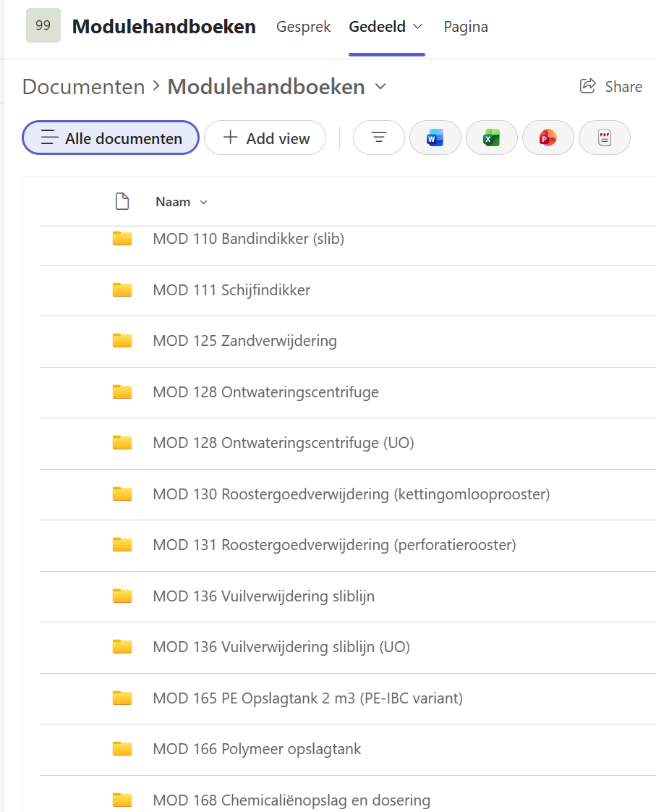Open the Gesprek tab
The height and width of the screenshot is (812, 656).
[303, 26]
